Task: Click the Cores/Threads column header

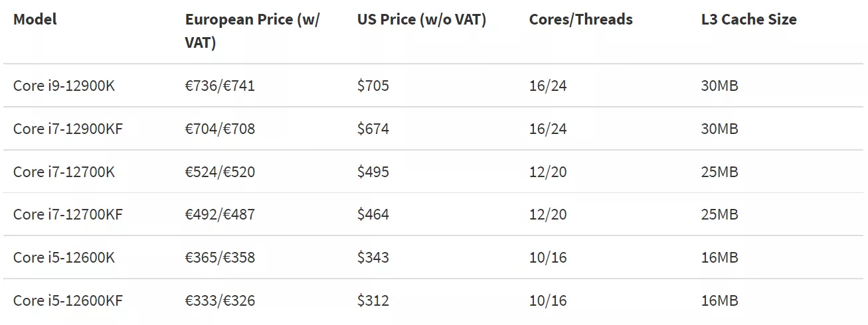Action: coord(581,20)
